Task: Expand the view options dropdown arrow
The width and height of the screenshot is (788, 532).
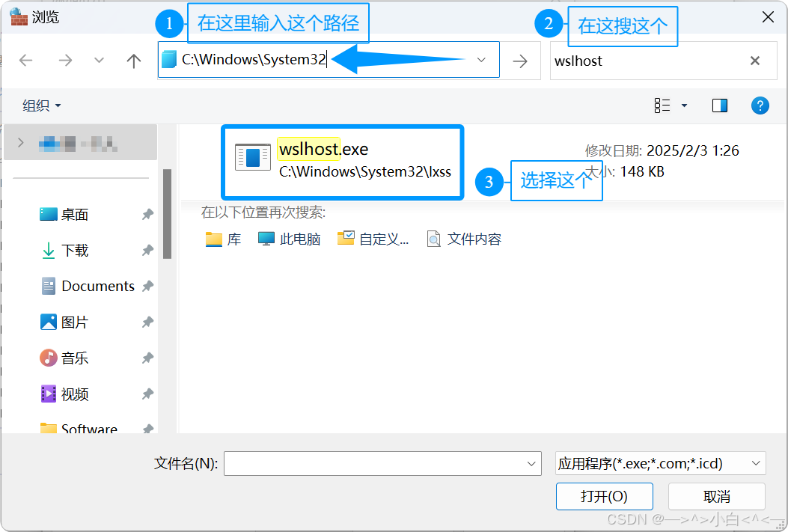Action: [684, 106]
